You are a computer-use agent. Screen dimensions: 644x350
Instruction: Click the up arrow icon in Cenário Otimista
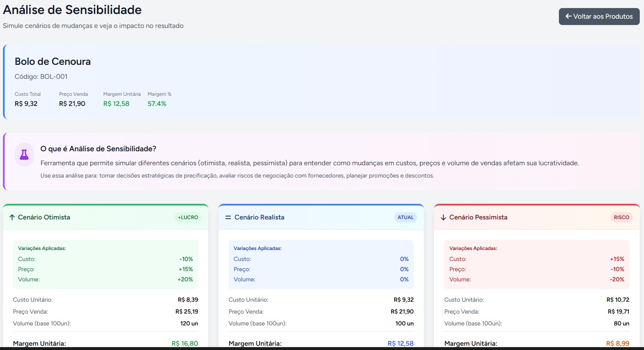[12, 217]
